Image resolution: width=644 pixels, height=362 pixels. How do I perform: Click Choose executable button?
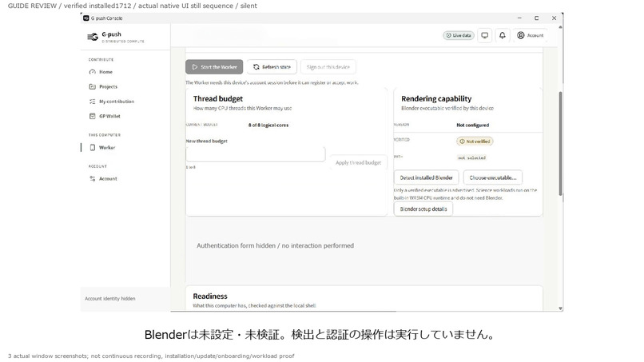[x=493, y=178]
